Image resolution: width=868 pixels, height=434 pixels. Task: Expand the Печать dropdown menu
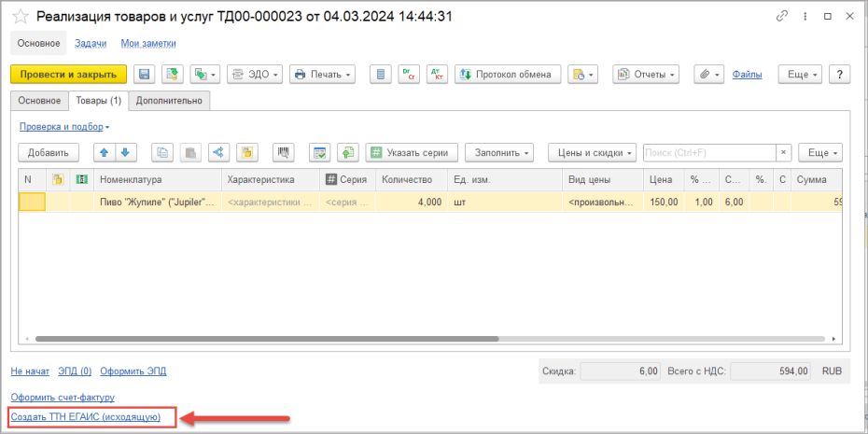(322, 74)
